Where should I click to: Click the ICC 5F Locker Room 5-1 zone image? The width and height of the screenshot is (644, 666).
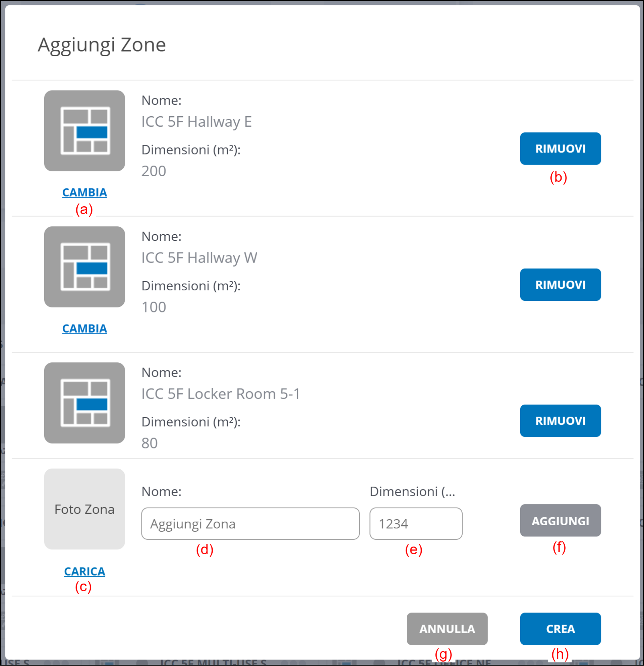coord(84,403)
